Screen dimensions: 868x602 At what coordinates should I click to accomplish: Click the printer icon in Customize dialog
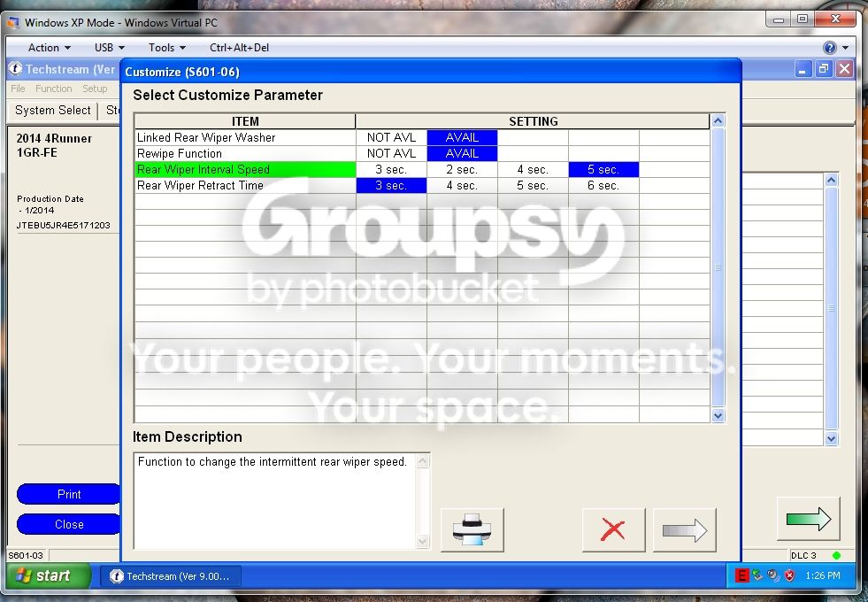[x=472, y=529]
